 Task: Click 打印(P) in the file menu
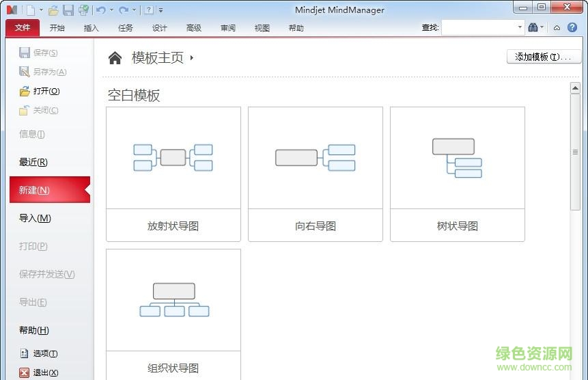tap(33, 246)
